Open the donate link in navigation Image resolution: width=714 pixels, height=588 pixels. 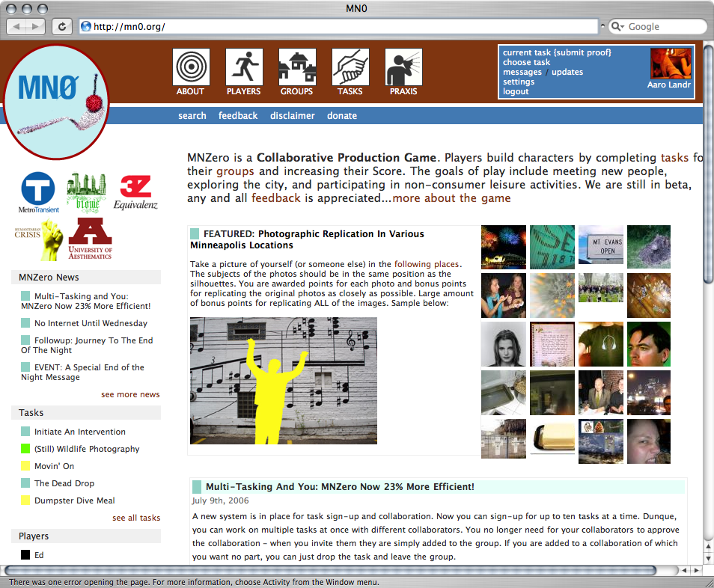click(342, 116)
